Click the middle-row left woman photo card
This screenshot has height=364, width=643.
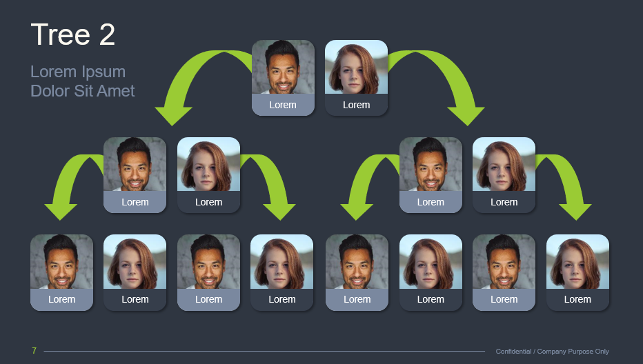208,175
